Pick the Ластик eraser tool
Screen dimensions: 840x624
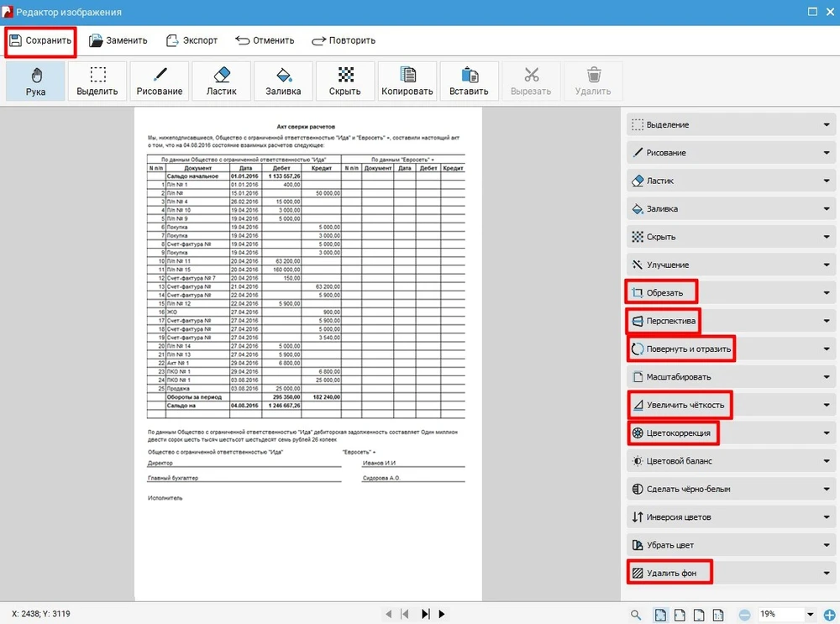click(x=222, y=81)
